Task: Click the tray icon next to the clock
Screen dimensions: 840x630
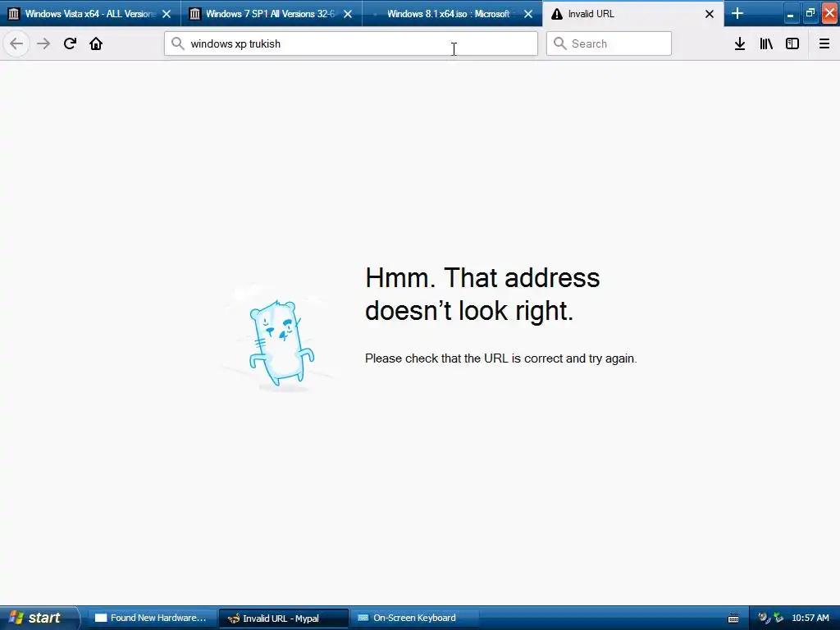Action: [778, 618]
